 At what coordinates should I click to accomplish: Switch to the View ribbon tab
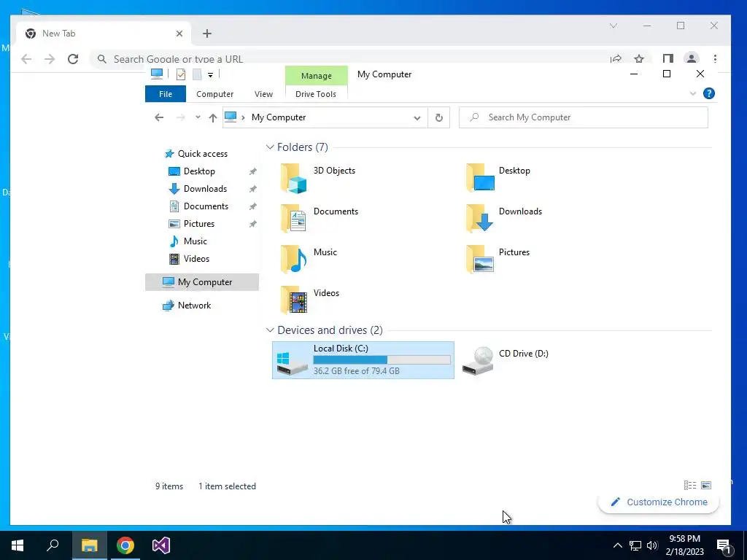[263, 94]
